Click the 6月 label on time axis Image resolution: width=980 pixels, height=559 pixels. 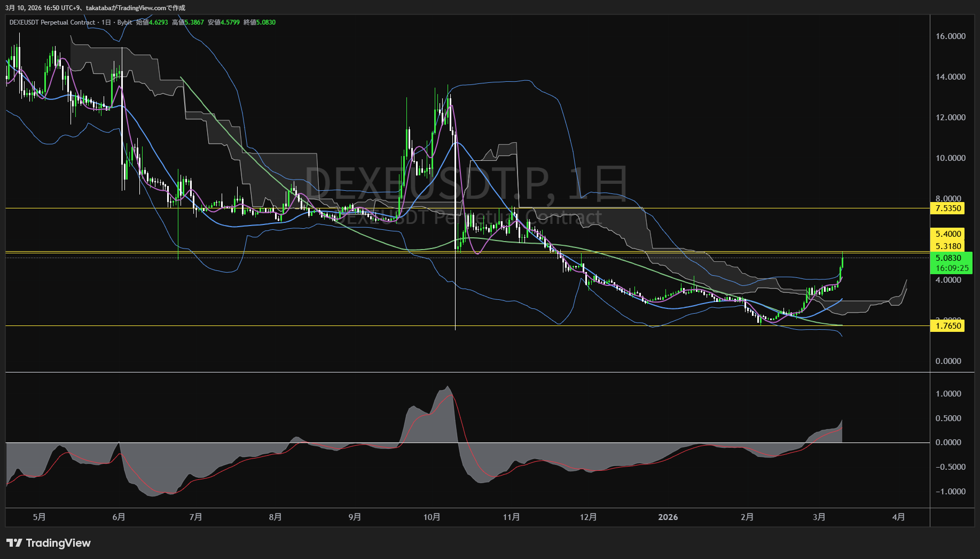119,517
